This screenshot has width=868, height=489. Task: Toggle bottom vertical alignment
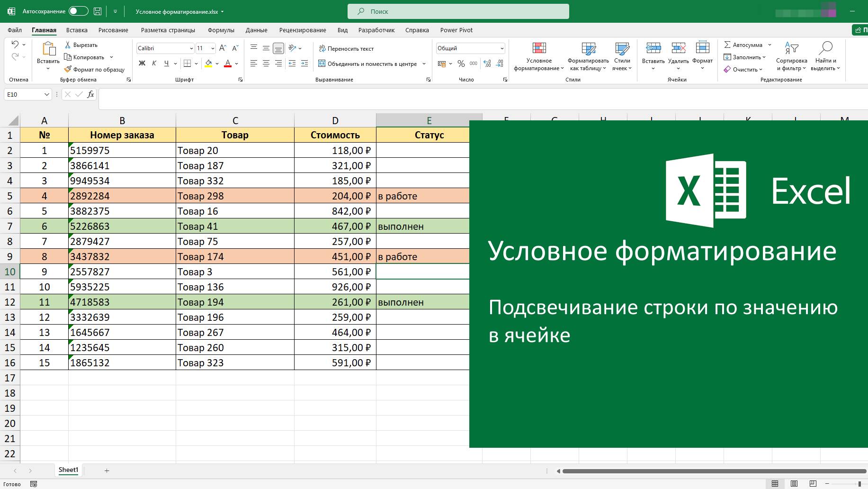coord(278,48)
